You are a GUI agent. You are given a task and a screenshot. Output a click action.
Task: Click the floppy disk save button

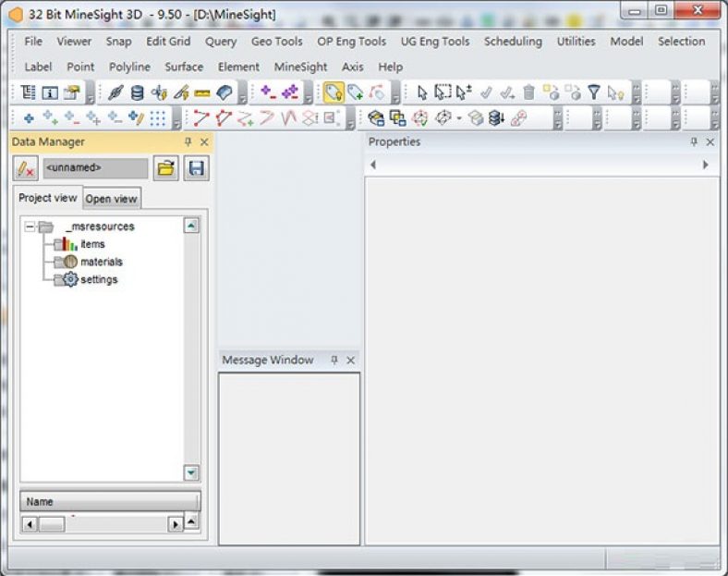pyautogui.click(x=197, y=168)
